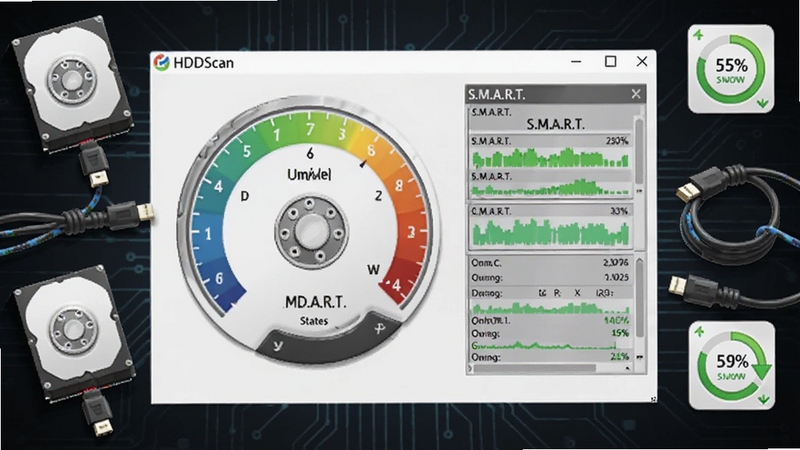Click the letter D inside the gauge
800x450 pixels.
tap(244, 196)
